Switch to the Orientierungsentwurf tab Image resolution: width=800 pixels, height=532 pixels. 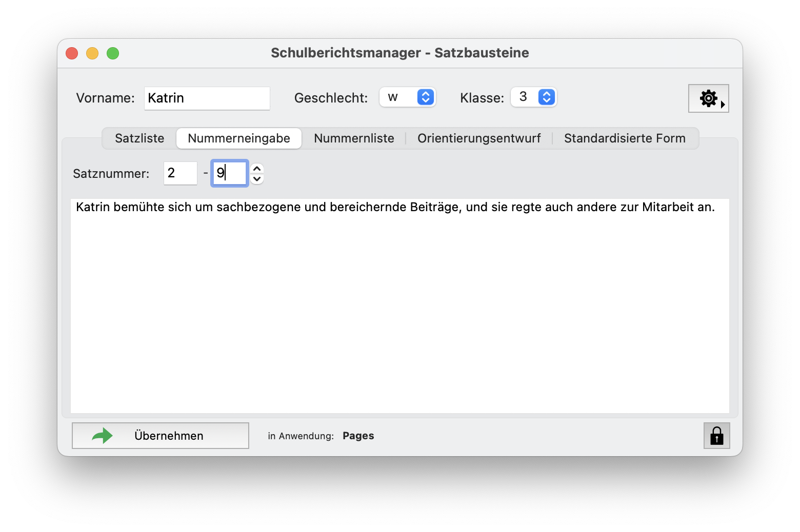(x=479, y=138)
